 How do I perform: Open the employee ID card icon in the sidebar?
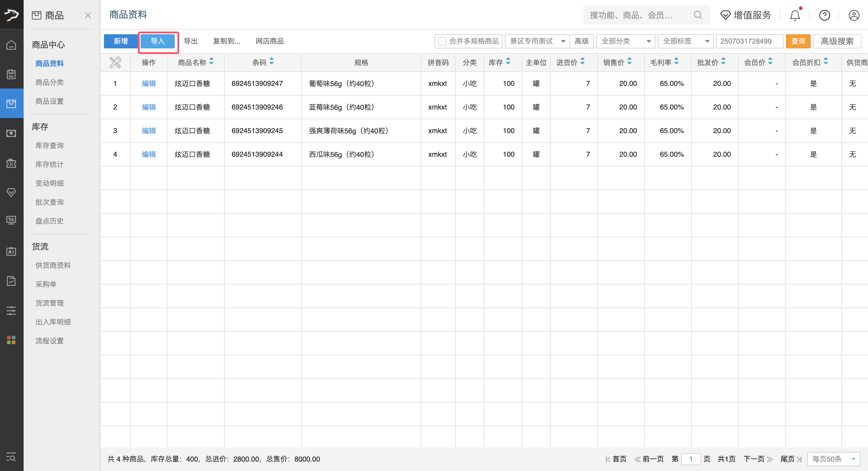pos(12,251)
